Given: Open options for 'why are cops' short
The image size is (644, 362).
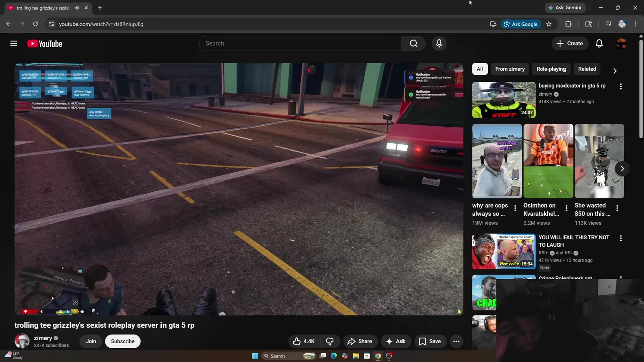Looking at the screenshot, I should coord(515,208).
